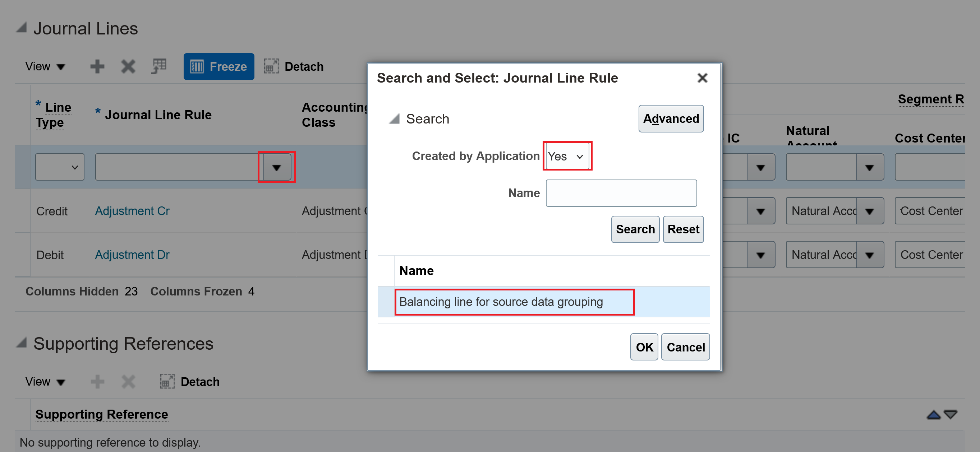Image resolution: width=980 pixels, height=452 pixels.
Task: Click the Debit line type cell
Action: pos(50,255)
